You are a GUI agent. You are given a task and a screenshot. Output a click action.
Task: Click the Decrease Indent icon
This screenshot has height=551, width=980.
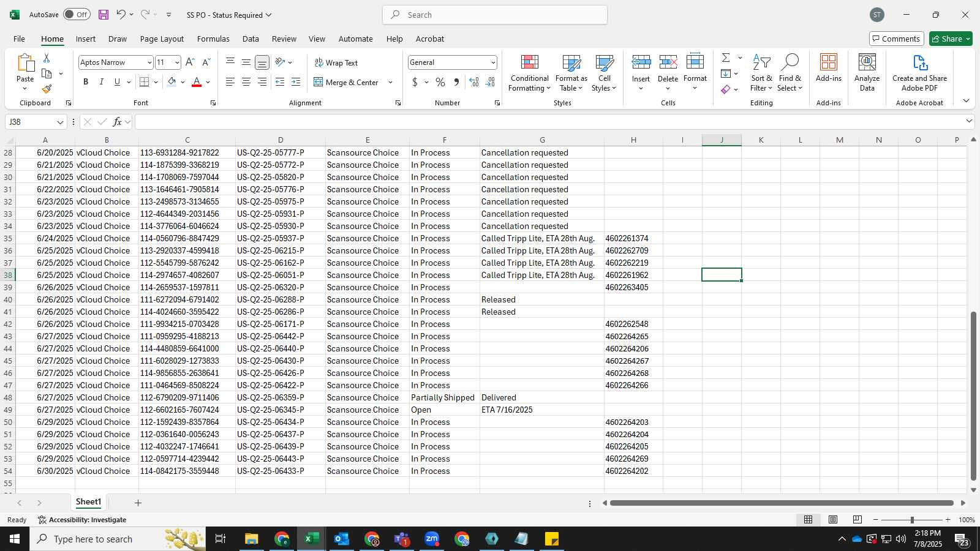coord(280,82)
